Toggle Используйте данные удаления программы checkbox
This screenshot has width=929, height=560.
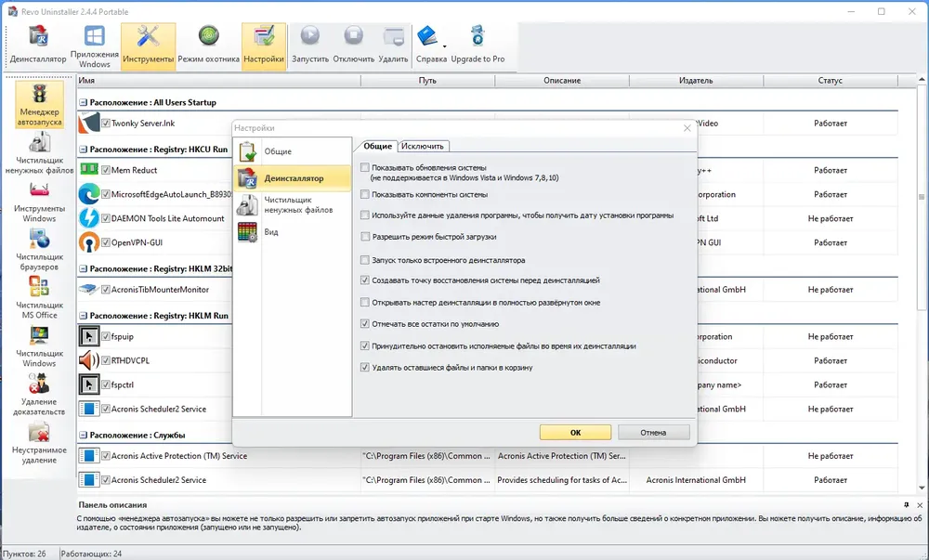365,215
